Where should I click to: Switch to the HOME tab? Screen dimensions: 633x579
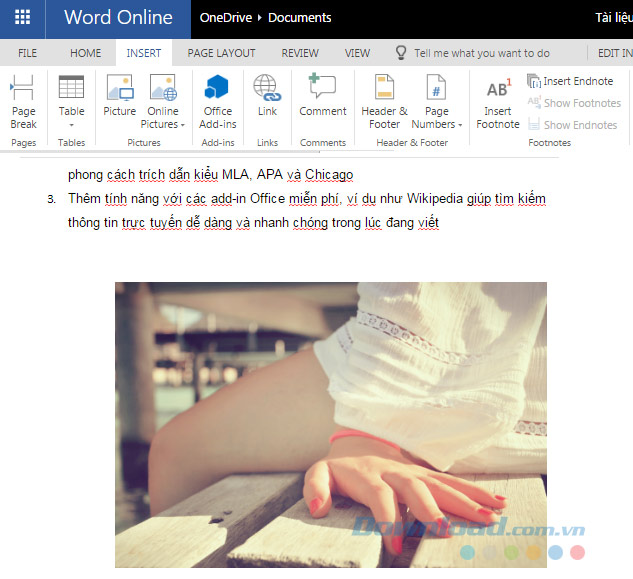[x=85, y=53]
